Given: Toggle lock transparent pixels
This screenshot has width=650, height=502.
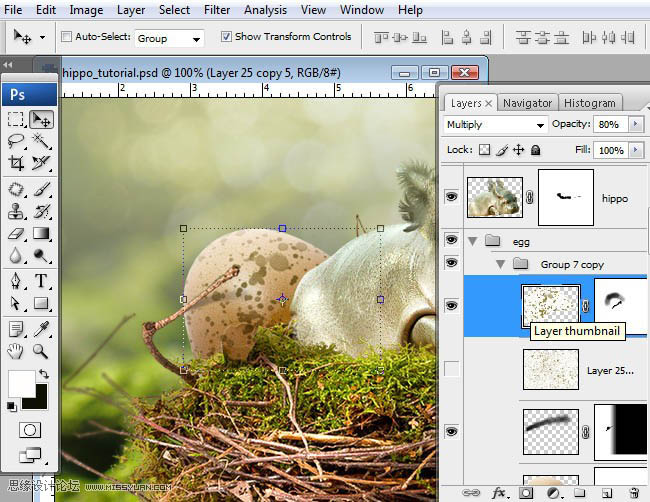Looking at the screenshot, I should (x=484, y=150).
